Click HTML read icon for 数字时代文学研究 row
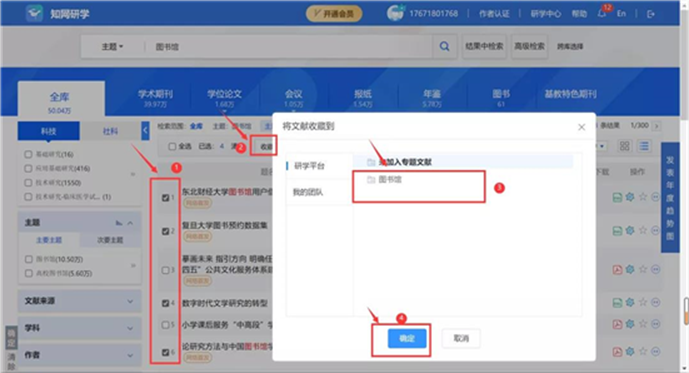Screen dimensions: 689x373 pos(617,303)
